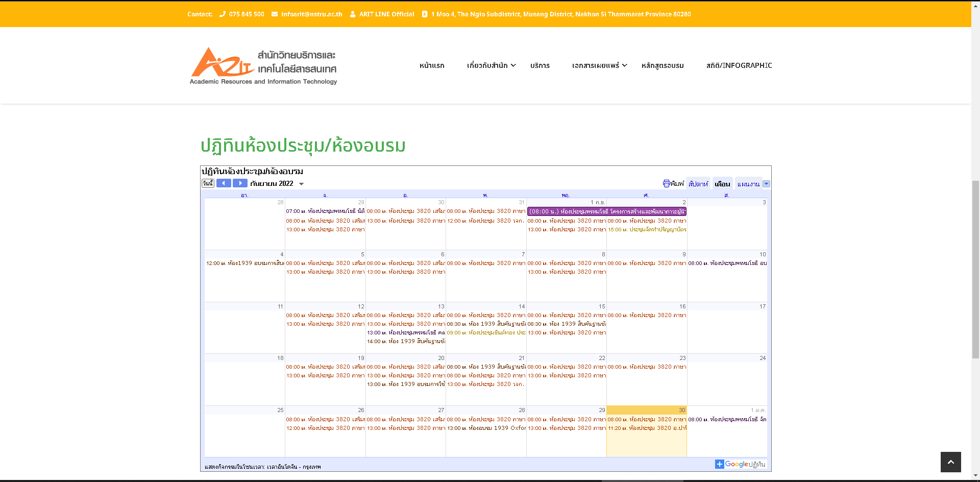This screenshot has height=482, width=980.
Task: Select the 1 ก.ย. date label
Action: tap(598, 203)
